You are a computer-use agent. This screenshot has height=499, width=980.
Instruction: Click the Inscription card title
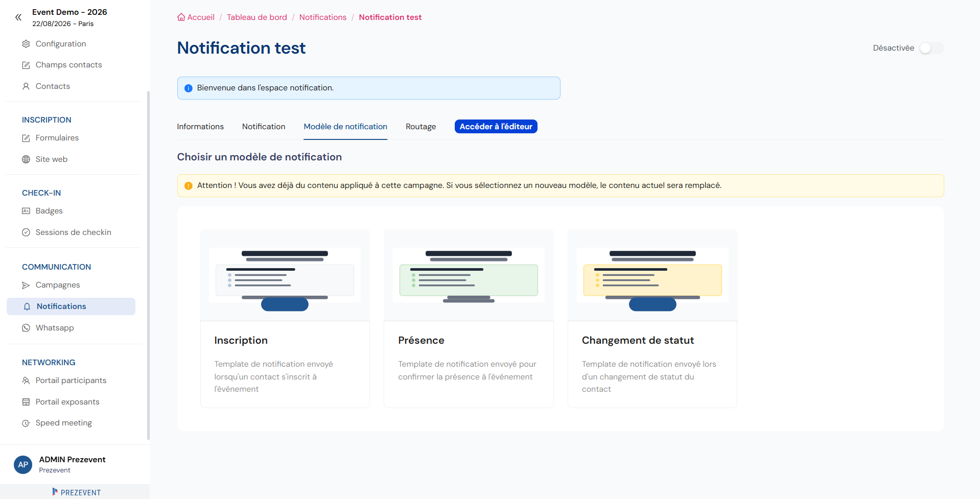(x=241, y=341)
